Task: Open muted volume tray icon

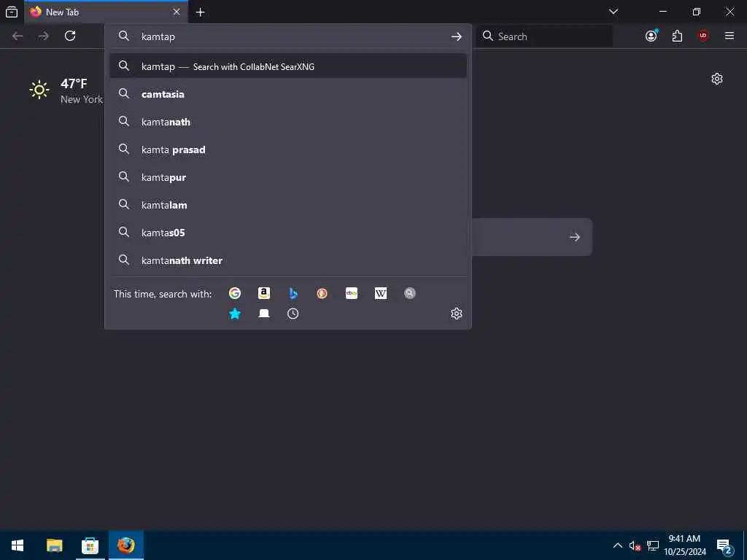Action: click(635, 545)
